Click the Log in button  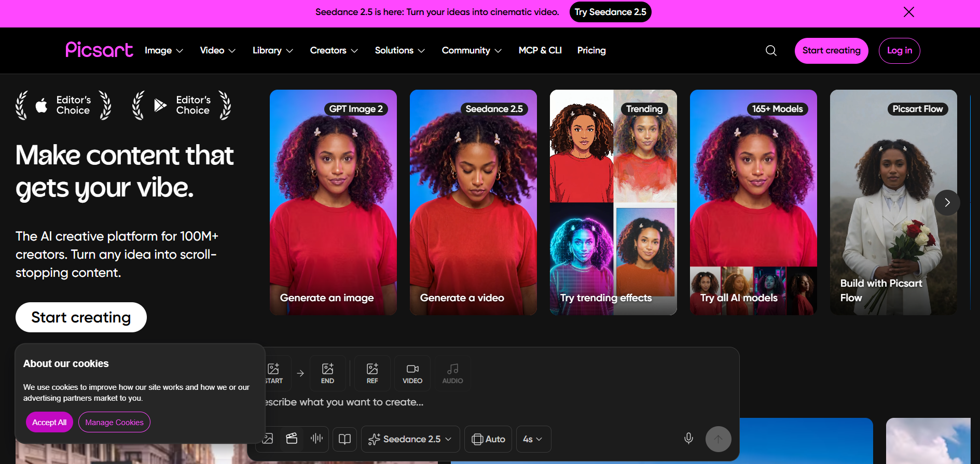pyautogui.click(x=899, y=50)
